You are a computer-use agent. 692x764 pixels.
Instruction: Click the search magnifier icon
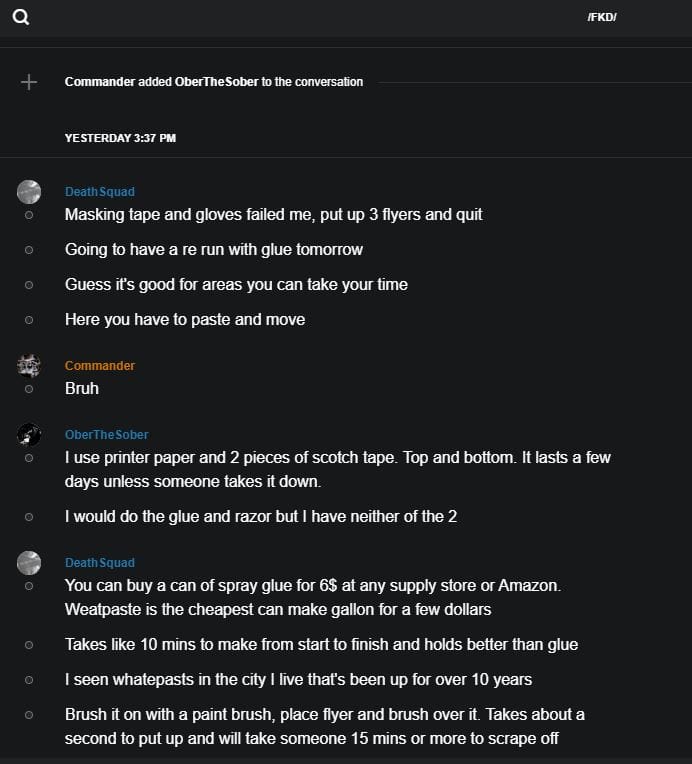pyautogui.click(x=20, y=16)
